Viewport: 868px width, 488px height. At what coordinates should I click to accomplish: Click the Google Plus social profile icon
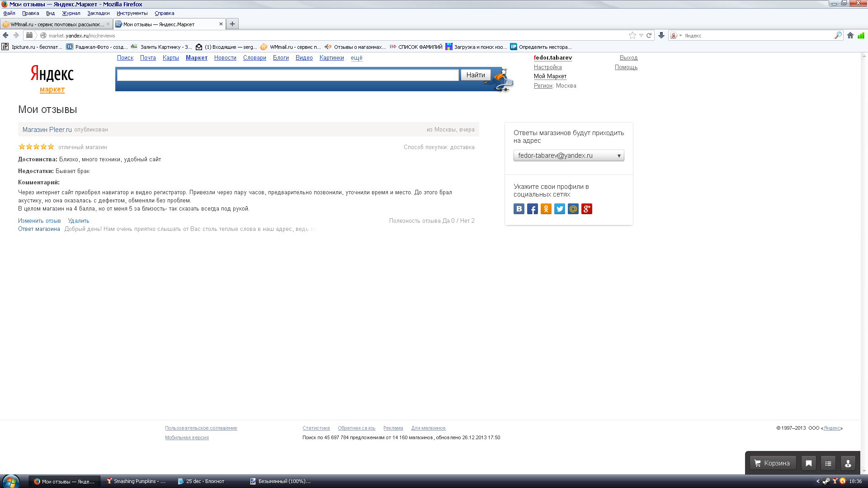click(587, 209)
